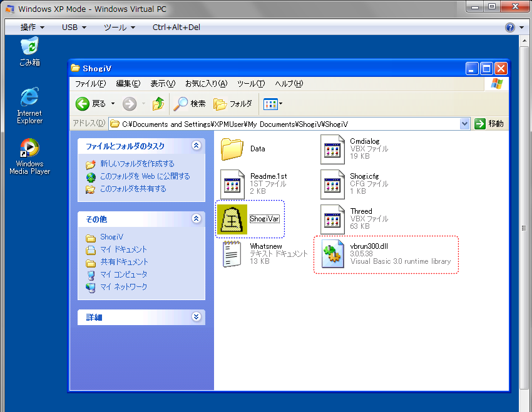Click the ShogiV folder icon in title bar
Screen dimensions: 532x412
click(75, 68)
